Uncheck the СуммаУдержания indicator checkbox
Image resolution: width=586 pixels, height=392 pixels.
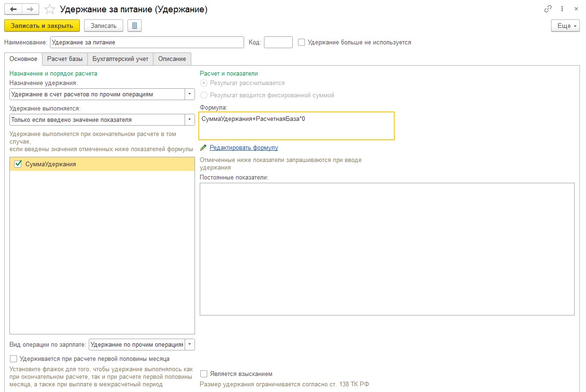pos(18,164)
